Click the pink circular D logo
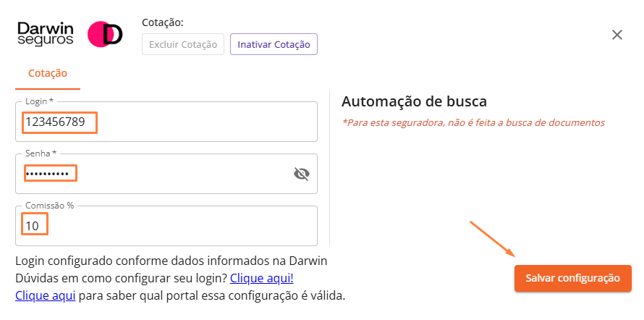Screen dimensions: 644x320 (x=105, y=34)
